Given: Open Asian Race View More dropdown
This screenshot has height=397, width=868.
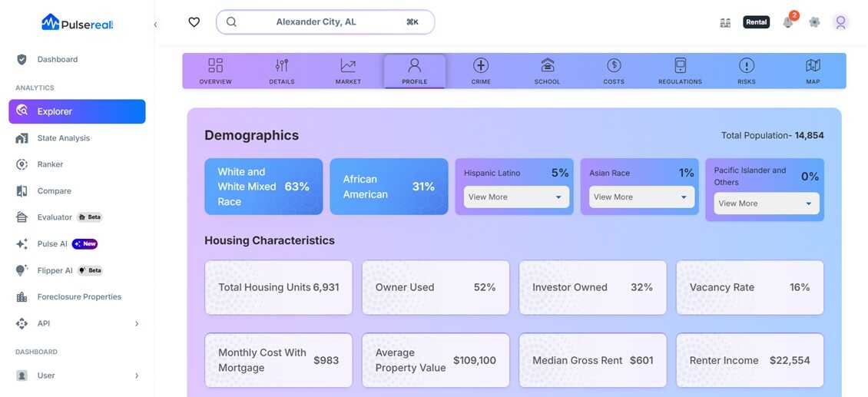Looking at the screenshot, I should [x=641, y=197].
